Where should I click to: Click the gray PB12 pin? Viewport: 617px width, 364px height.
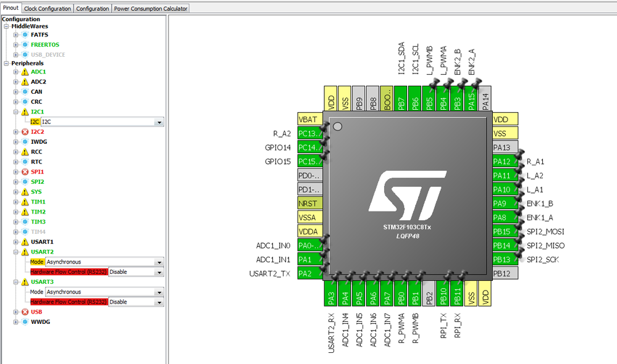tap(505, 273)
